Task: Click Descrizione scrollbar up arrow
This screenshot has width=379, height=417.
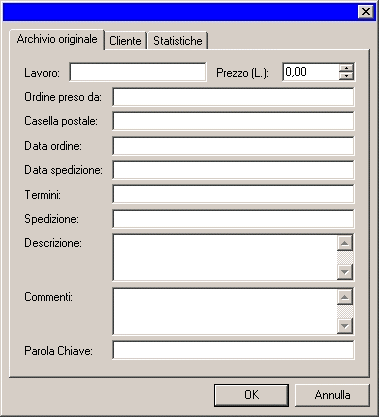Action: point(345,243)
